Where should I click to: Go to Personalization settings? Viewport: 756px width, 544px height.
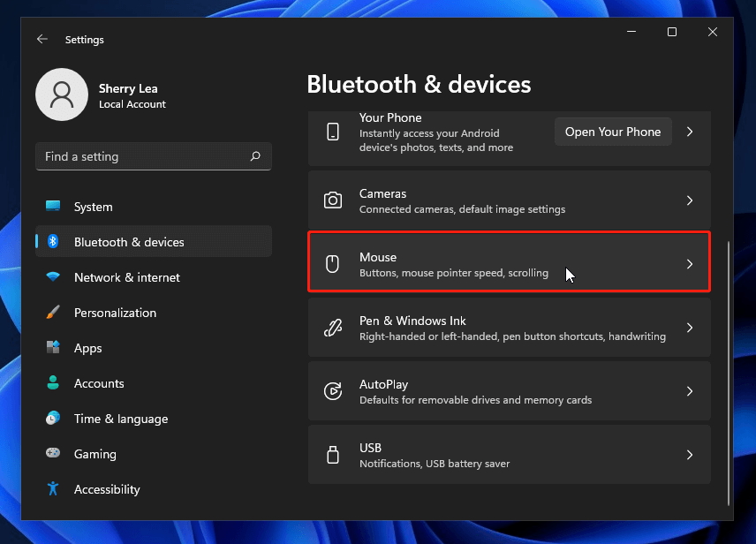(x=154, y=313)
